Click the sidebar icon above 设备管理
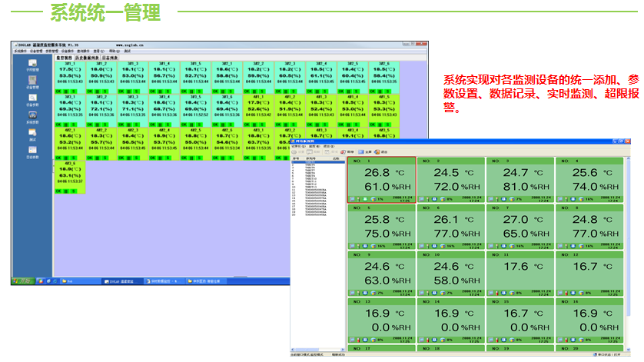This screenshot has width=644, height=362. [32, 62]
